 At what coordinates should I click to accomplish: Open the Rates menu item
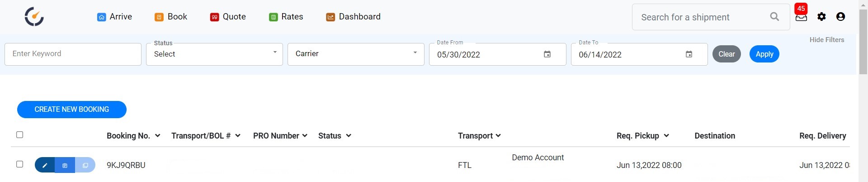click(286, 17)
